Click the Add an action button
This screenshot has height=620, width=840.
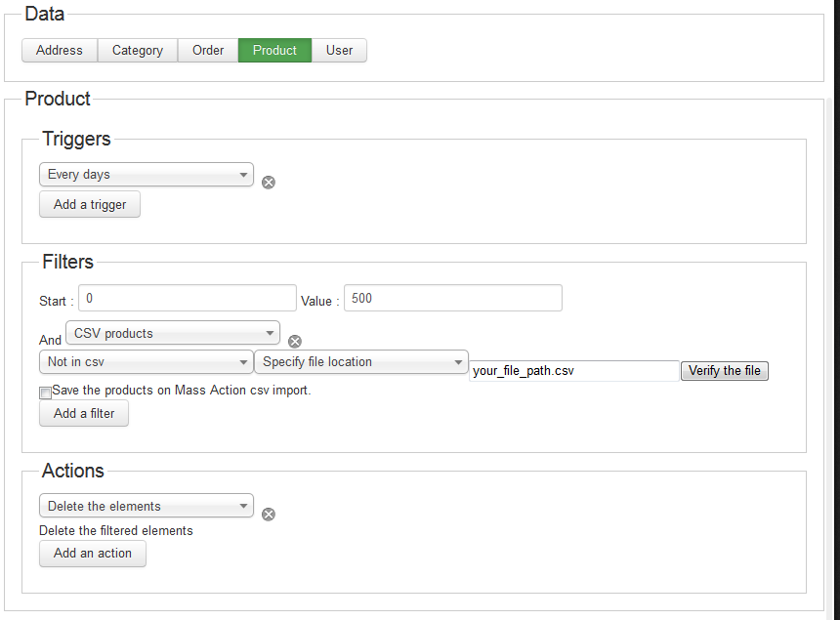pos(93,554)
